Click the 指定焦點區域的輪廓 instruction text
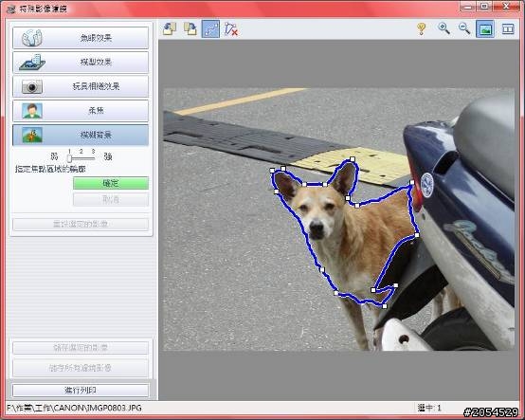 point(50,170)
